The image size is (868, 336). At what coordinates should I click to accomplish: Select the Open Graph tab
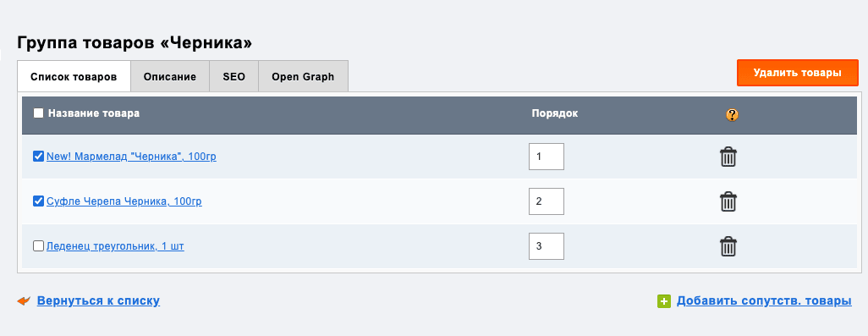(303, 76)
